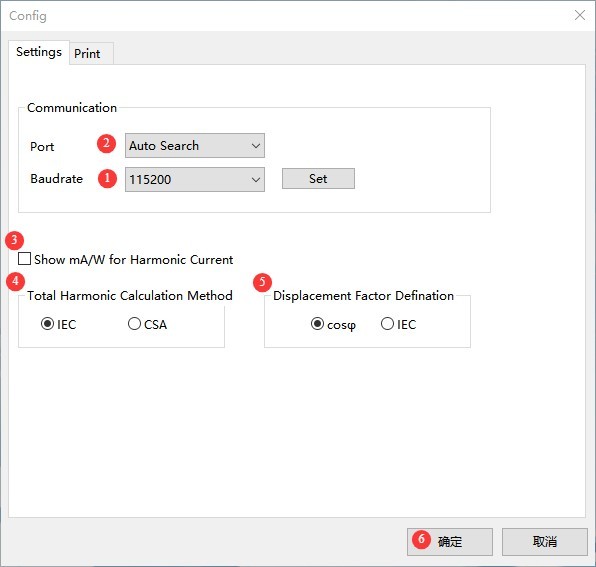This screenshot has height=567, width=596.
Task: Click the Set button
Action: (318, 179)
